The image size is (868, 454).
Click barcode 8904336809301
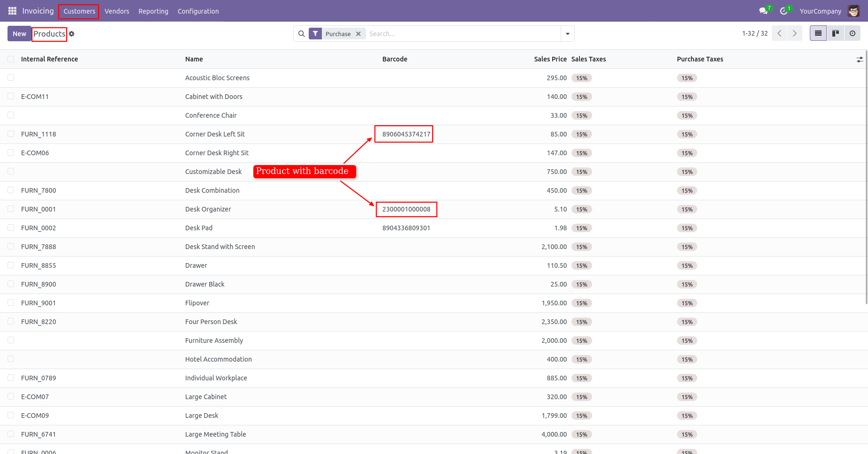point(406,228)
